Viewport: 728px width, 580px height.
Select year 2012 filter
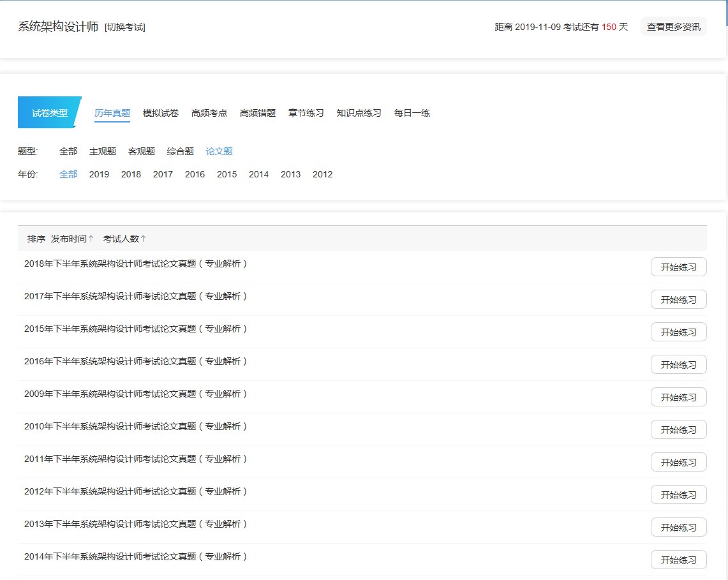click(x=322, y=174)
